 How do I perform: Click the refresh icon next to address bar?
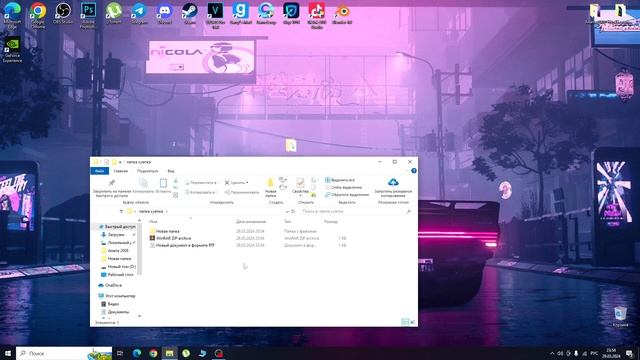pyautogui.click(x=293, y=211)
